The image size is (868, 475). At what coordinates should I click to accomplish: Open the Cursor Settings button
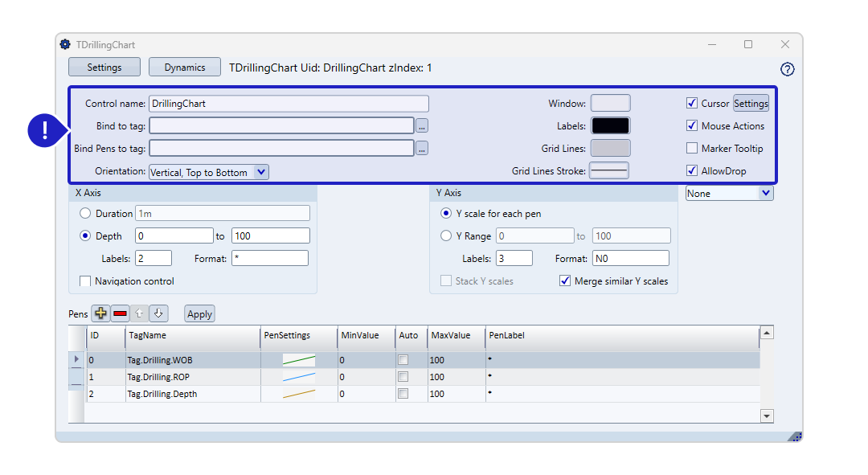[751, 103]
